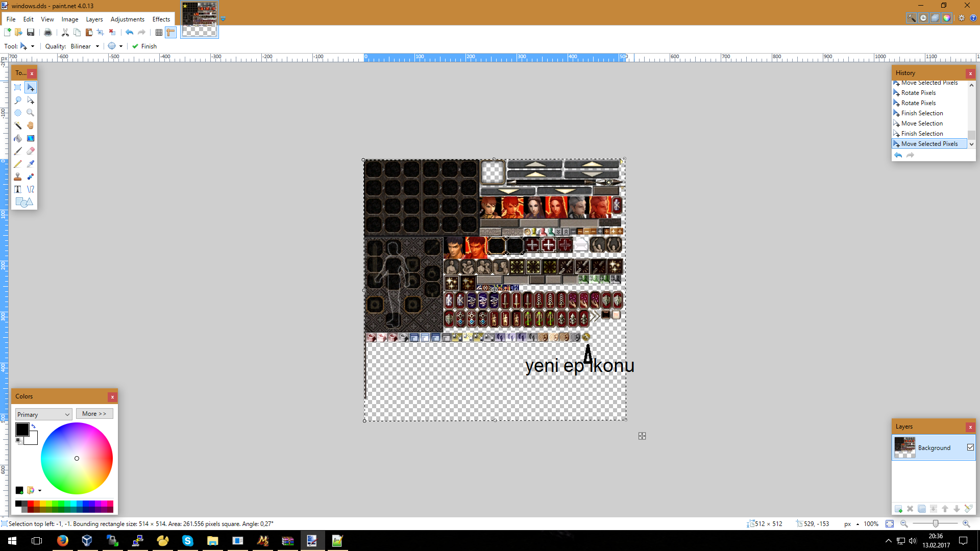Open the Primary color selector dropdown
Image resolution: width=980 pixels, height=551 pixels.
(x=43, y=414)
